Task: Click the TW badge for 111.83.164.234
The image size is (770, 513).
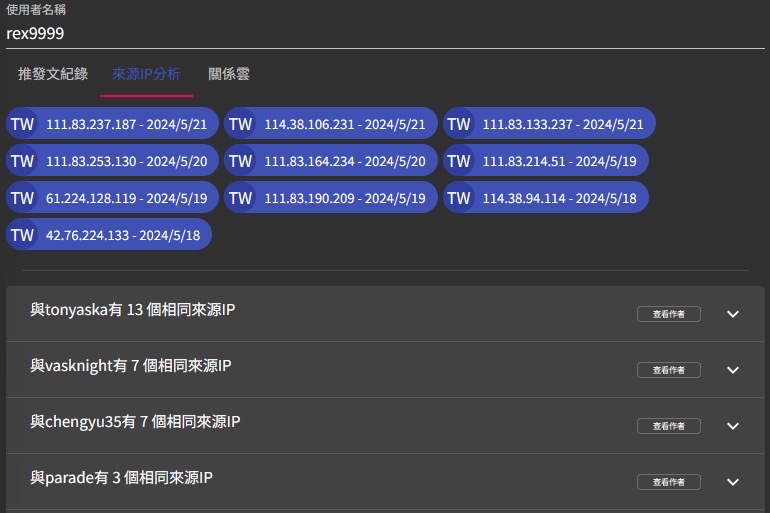Action: [x=241, y=161]
